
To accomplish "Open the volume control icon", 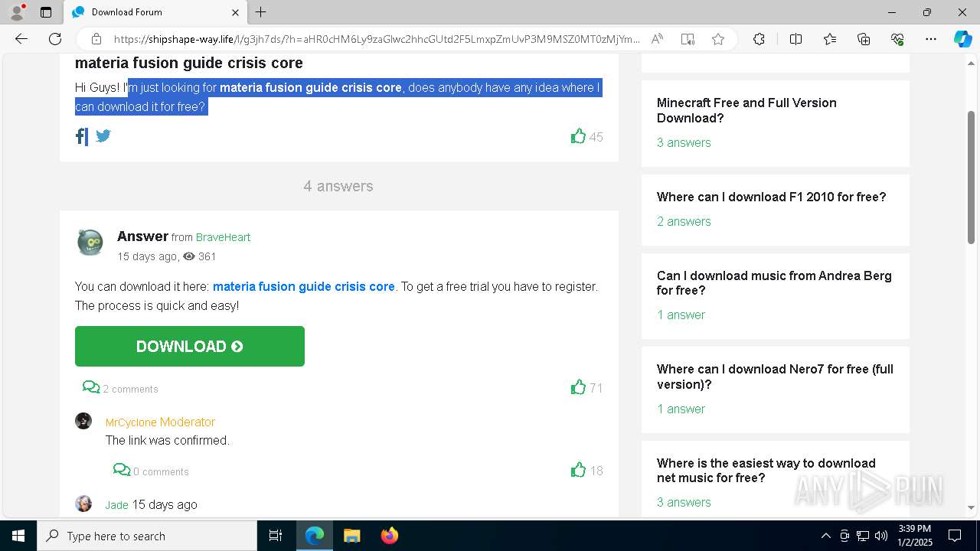I will (x=881, y=536).
